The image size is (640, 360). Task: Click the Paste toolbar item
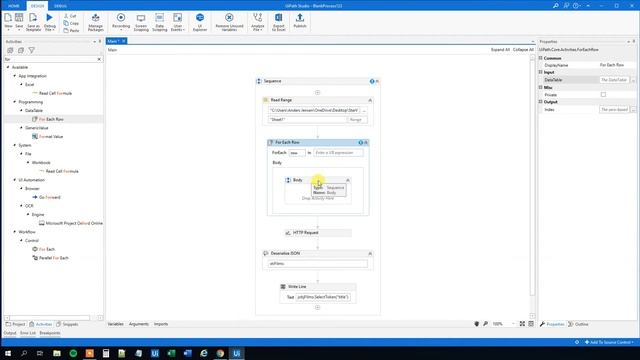coord(71,31)
